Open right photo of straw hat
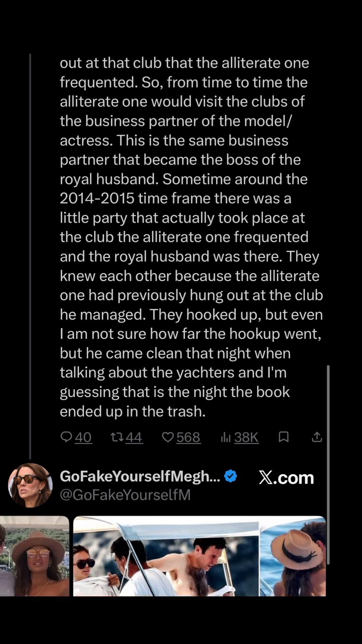This screenshot has width=362, height=644. tap(293, 556)
